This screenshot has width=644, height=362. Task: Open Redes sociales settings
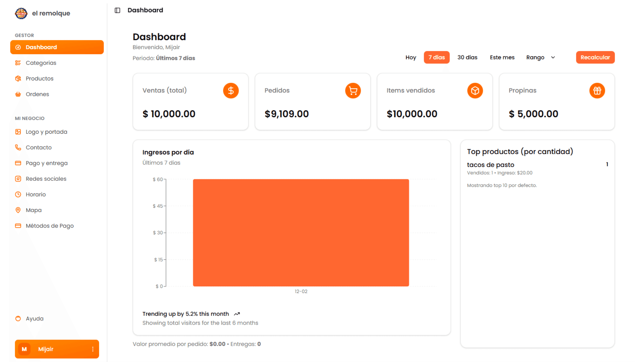pyautogui.click(x=46, y=179)
